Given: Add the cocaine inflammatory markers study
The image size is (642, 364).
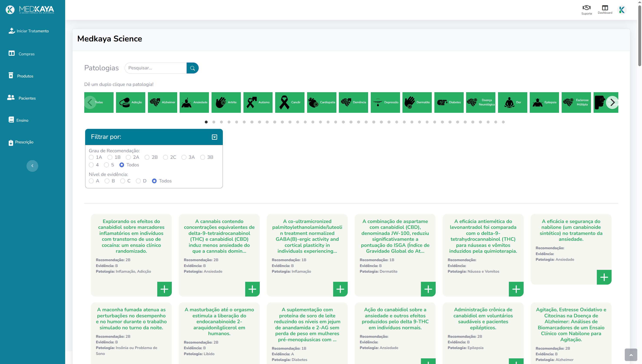Looking at the screenshot, I should pyautogui.click(x=164, y=289).
